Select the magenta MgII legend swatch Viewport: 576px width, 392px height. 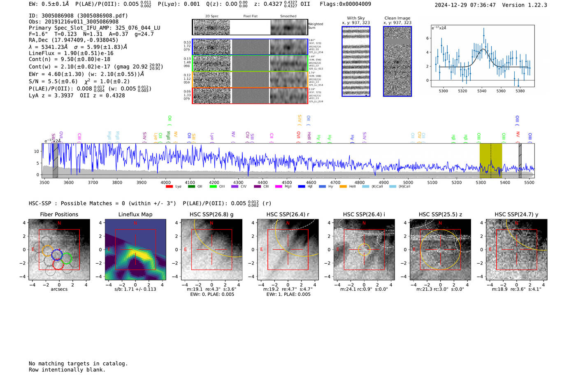tap(279, 187)
